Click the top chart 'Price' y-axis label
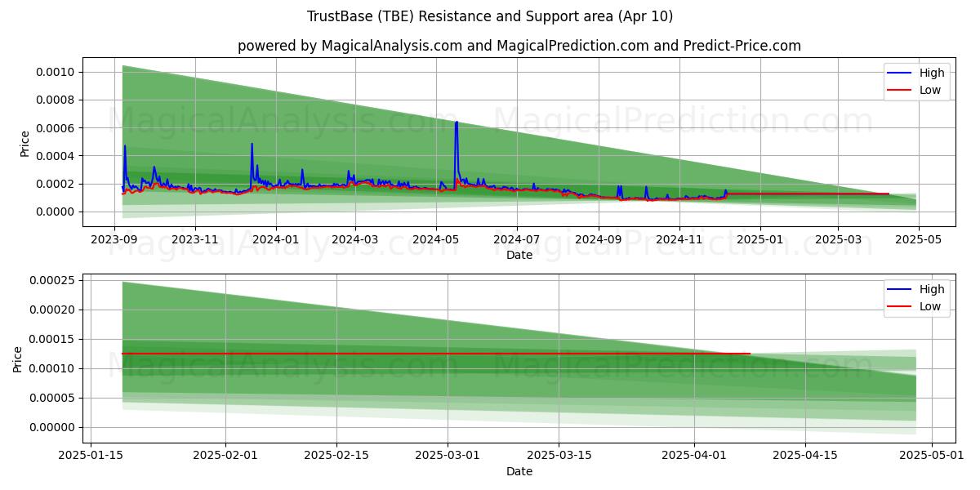The image size is (980, 490). 24,144
